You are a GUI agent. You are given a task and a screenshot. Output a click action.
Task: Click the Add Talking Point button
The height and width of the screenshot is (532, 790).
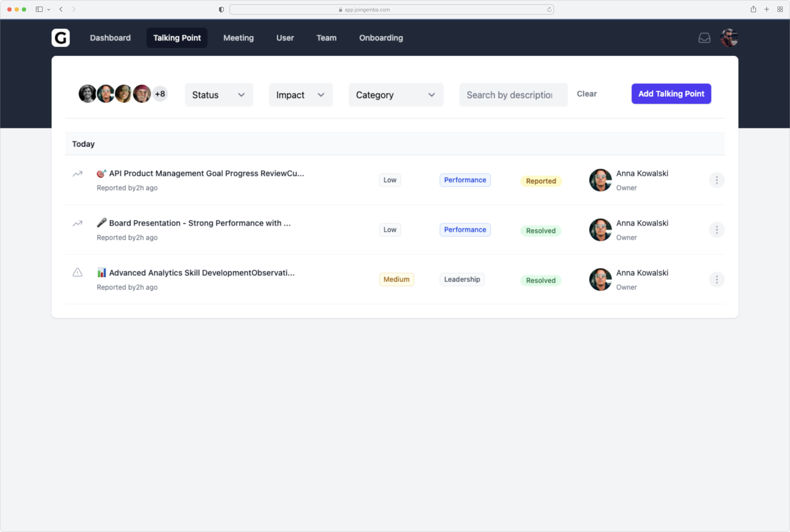(671, 94)
